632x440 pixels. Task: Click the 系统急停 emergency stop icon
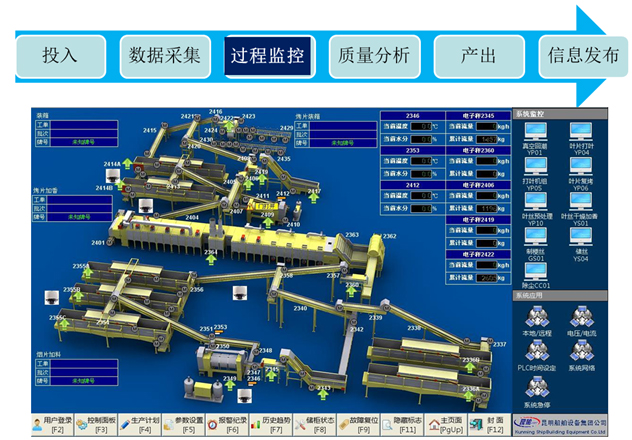point(535,385)
